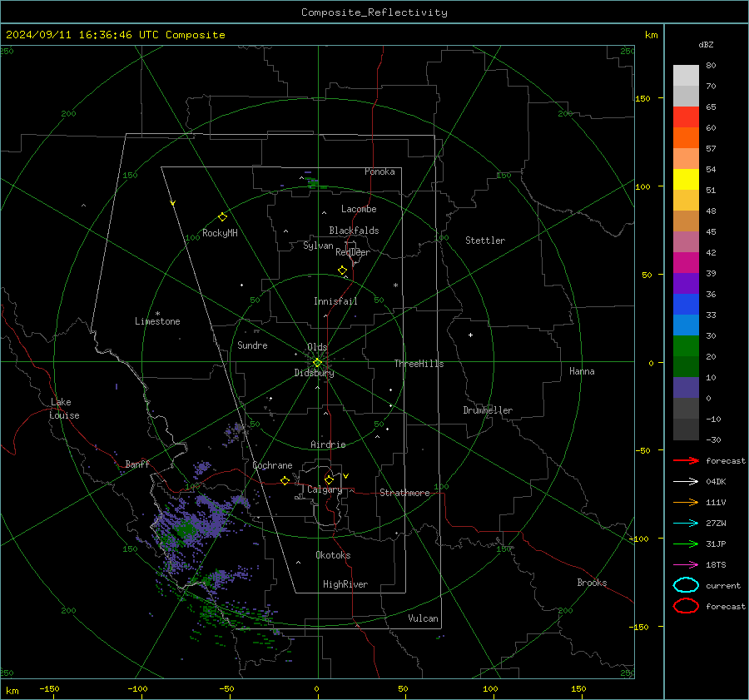Click the Sundre label
Viewport: 749px width, 700px height.
[252, 345]
